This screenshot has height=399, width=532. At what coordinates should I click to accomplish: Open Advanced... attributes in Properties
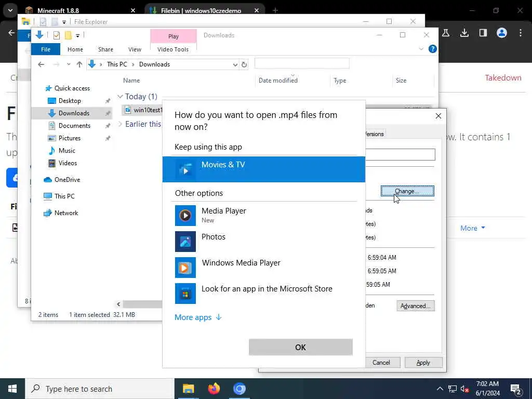415,305
